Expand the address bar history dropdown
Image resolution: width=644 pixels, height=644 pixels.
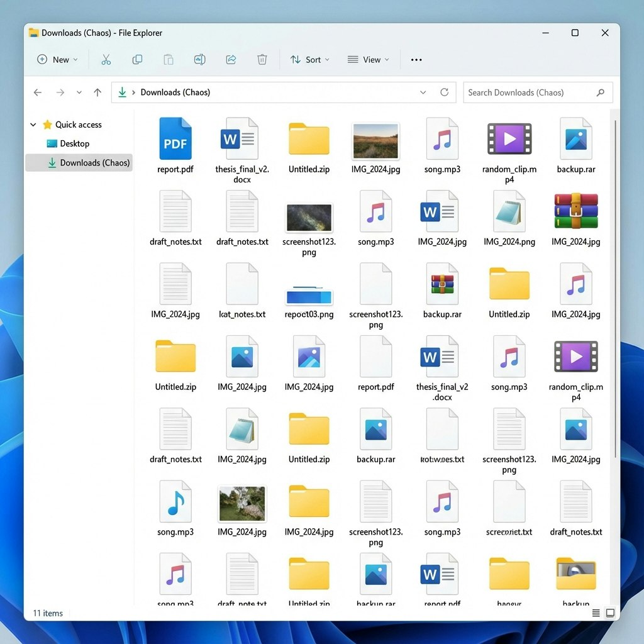[x=423, y=92]
